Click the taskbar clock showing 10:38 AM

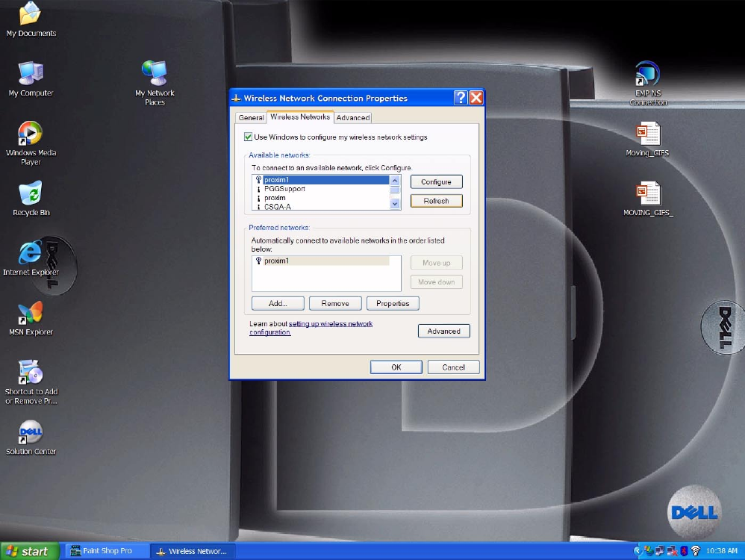pyautogui.click(x=722, y=551)
